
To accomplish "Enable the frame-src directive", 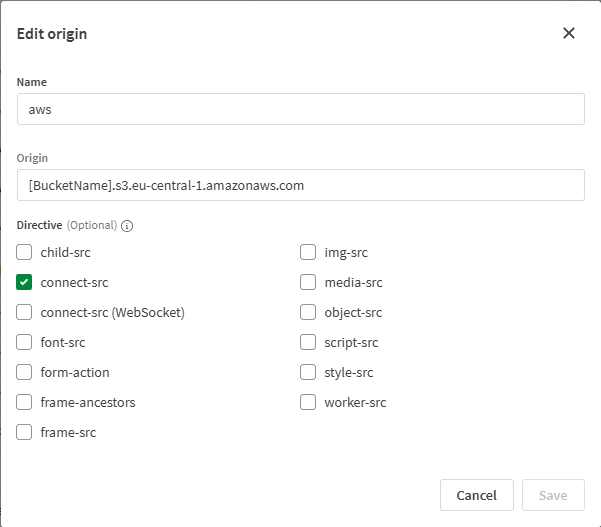I will (25, 433).
